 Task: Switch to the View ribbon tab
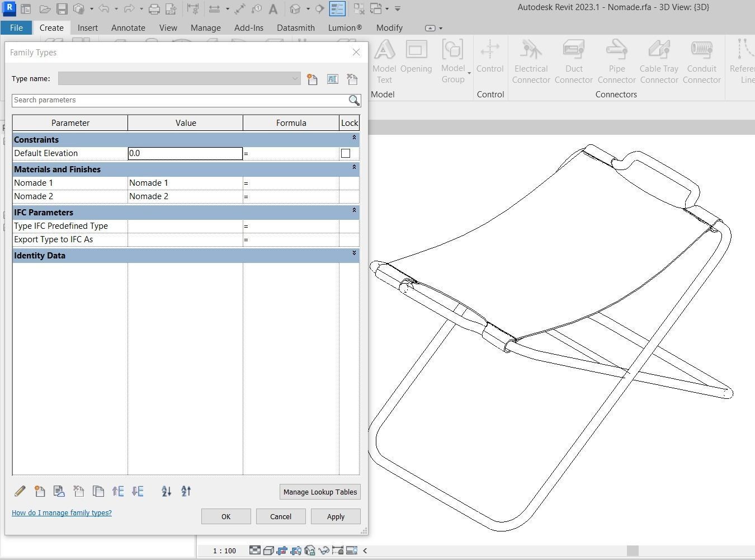(x=168, y=28)
